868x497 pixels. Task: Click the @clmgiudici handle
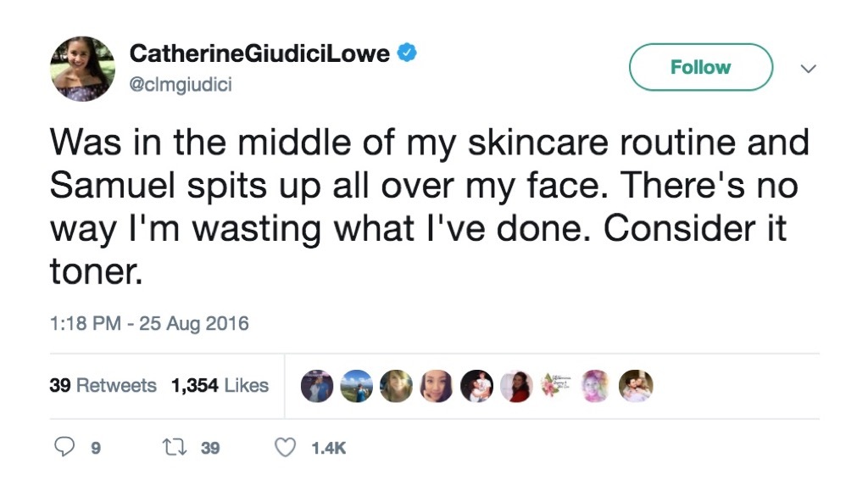click(181, 84)
